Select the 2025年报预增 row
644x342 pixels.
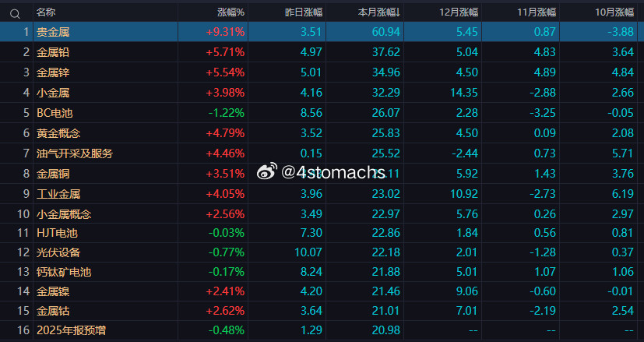tap(322, 330)
